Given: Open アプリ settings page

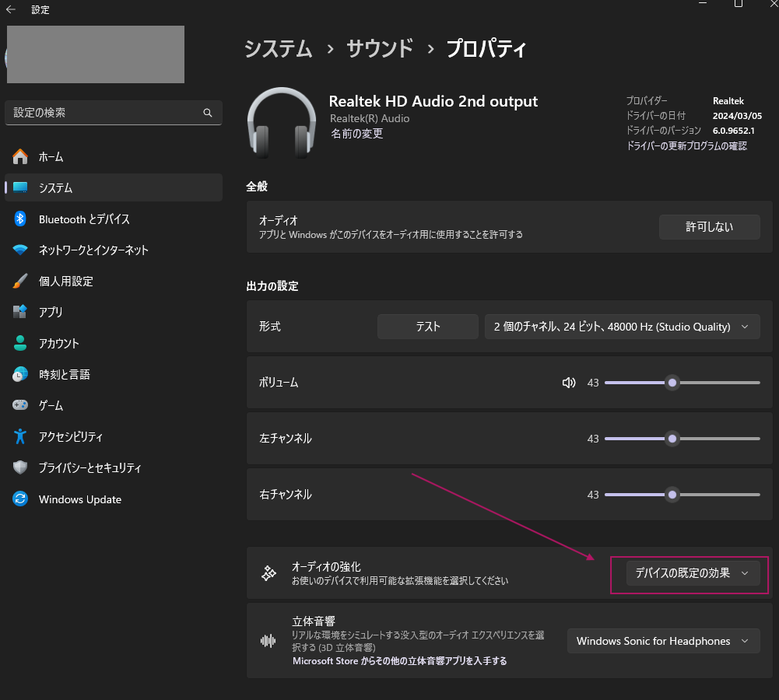Looking at the screenshot, I should (114, 312).
